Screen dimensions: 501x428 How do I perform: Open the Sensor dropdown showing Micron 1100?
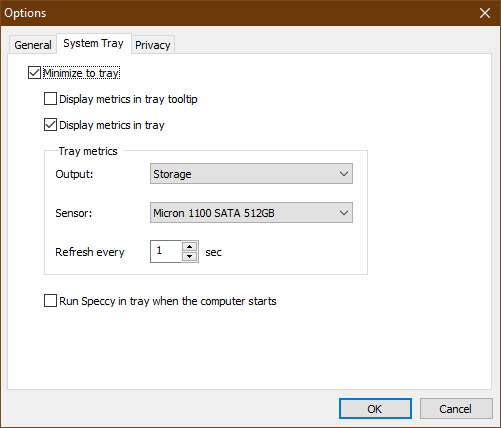(x=251, y=213)
